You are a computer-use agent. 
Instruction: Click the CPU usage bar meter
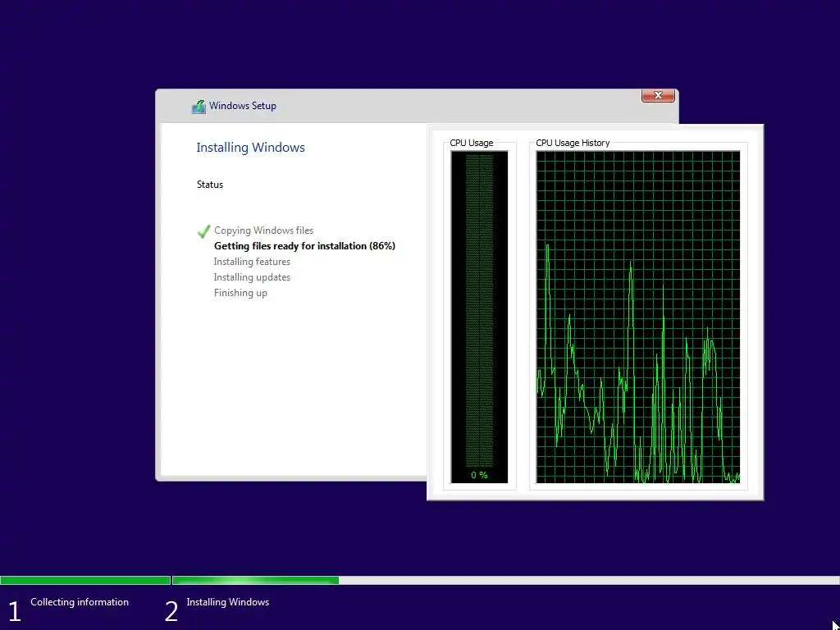coord(479,317)
